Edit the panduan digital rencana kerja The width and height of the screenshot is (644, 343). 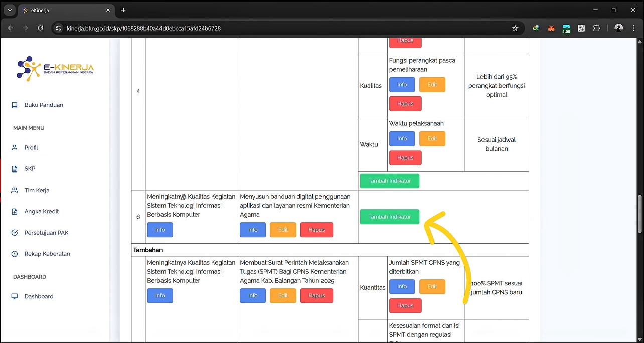tap(283, 230)
